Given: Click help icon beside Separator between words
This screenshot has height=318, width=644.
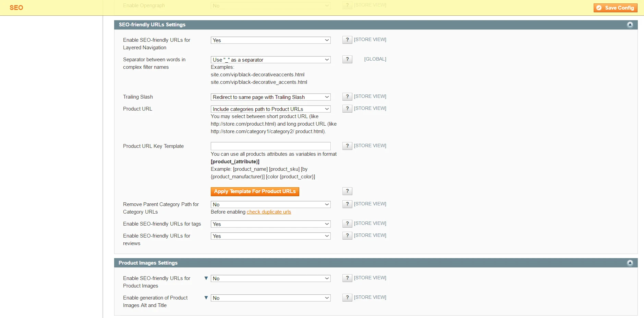Looking at the screenshot, I should [347, 59].
